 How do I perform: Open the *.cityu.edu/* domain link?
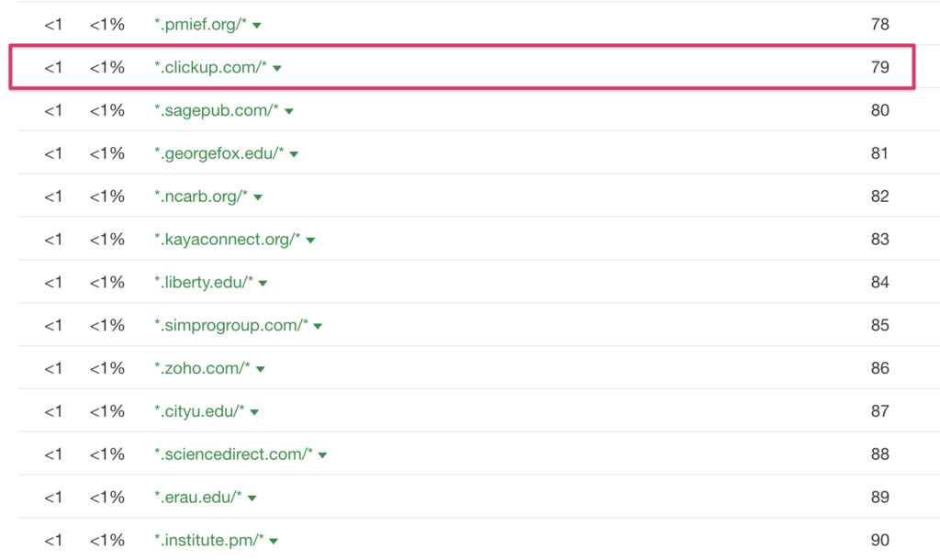(199, 411)
